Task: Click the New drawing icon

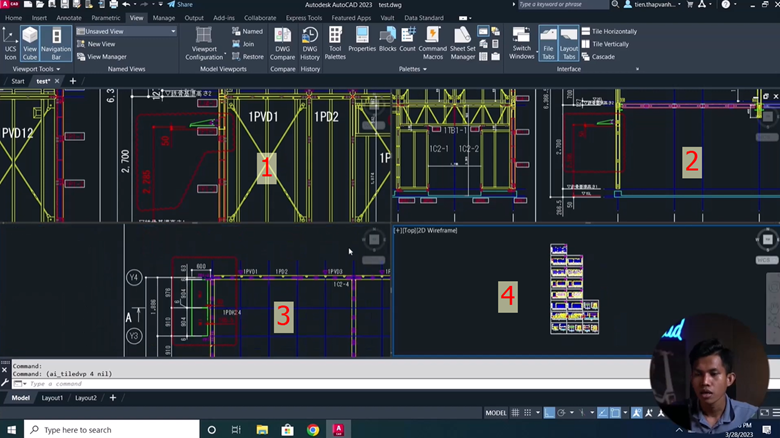Action: (x=28, y=4)
